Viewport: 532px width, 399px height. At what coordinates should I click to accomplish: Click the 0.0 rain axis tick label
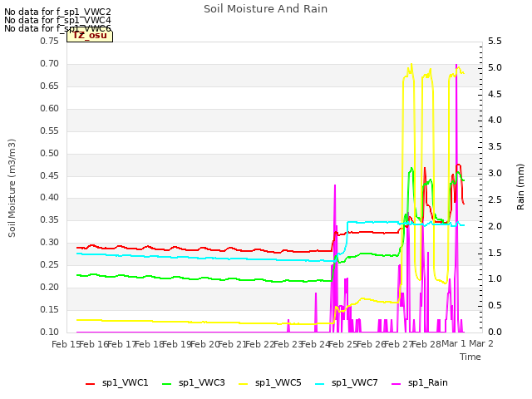coord(495,332)
